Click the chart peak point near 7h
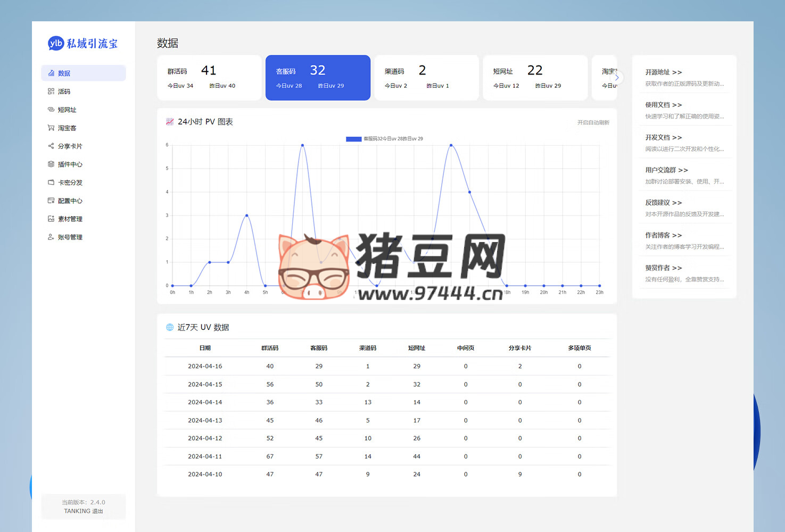 302,145
